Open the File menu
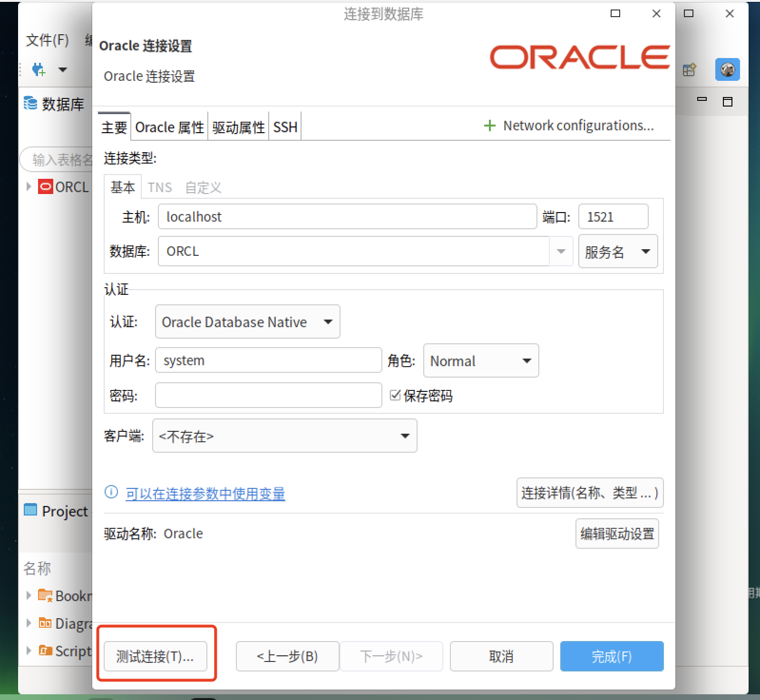This screenshot has width=760, height=700. click(x=47, y=40)
